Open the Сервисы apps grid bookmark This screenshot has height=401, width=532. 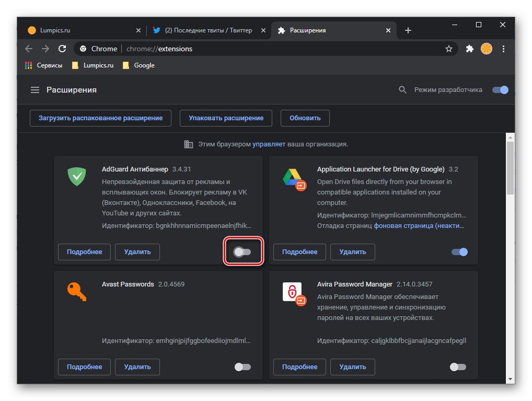pyautogui.click(x=44, y=65)
